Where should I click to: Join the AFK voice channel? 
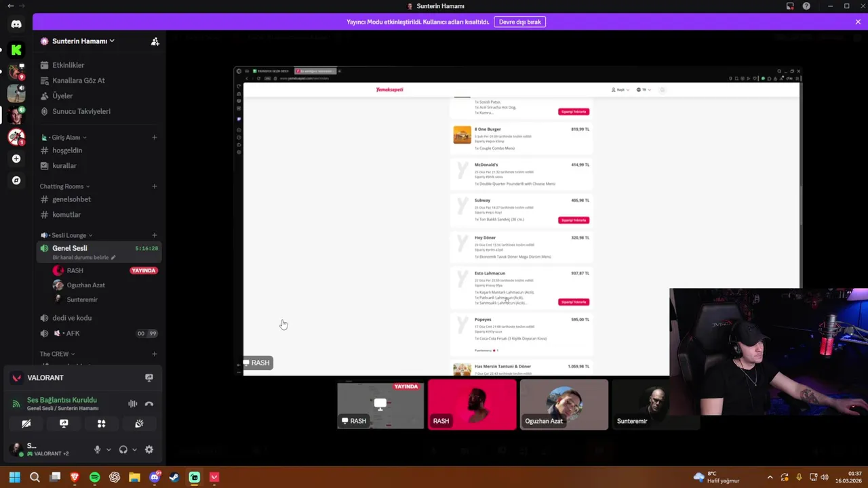tap(99, 333)
